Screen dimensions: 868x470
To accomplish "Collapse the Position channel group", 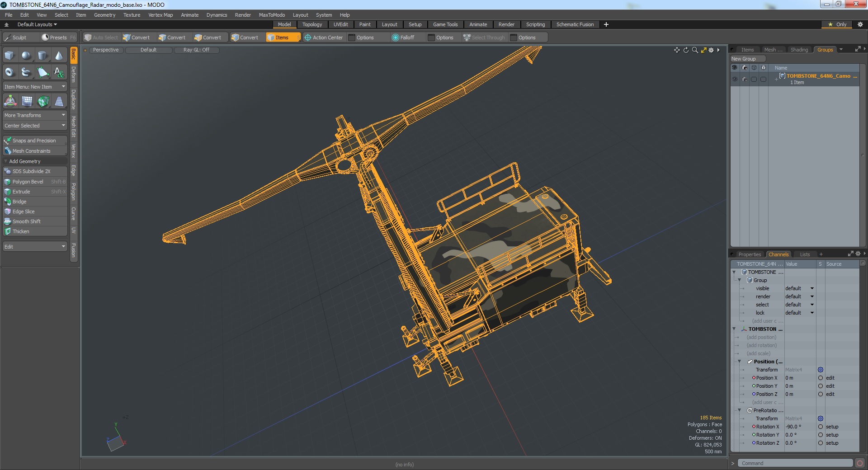I will click(740, 362).
